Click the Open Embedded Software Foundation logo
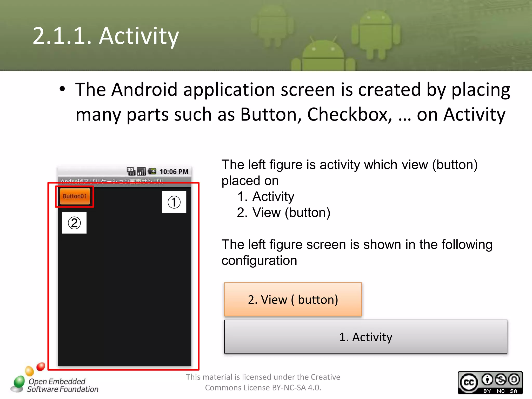This screenshot has width=532, height=399. (x=54, y=378)
